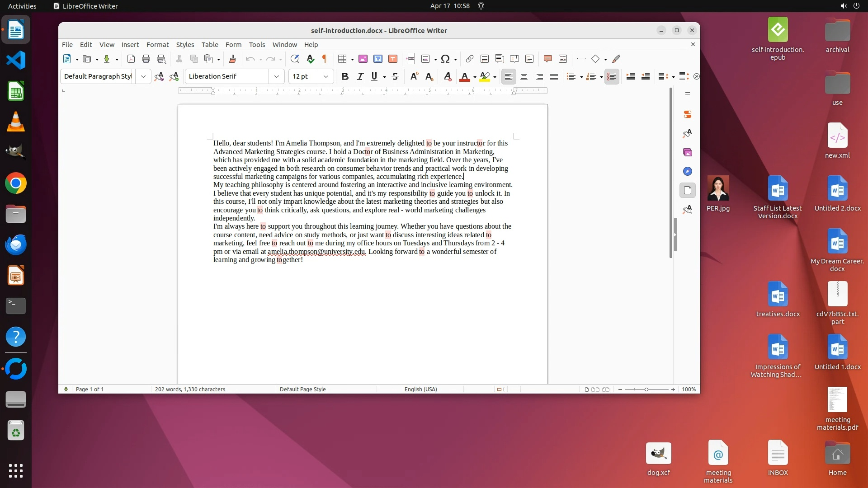Toggle formatting marks display
Screen dimensions: 868x488
coord(324,59)
